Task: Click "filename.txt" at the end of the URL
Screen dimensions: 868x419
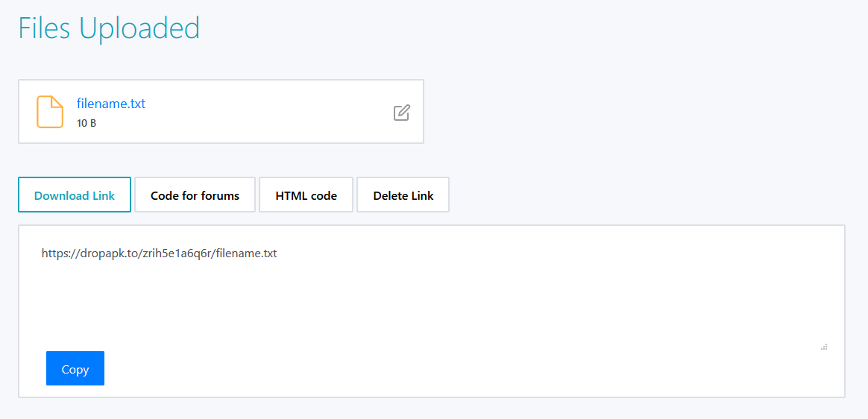Action: tap(246, 253)
